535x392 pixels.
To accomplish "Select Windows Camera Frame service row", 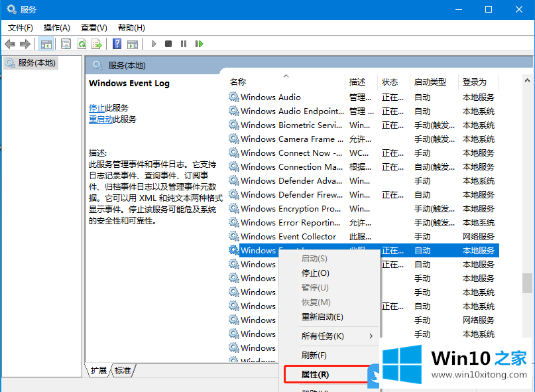I will point(363,139).
